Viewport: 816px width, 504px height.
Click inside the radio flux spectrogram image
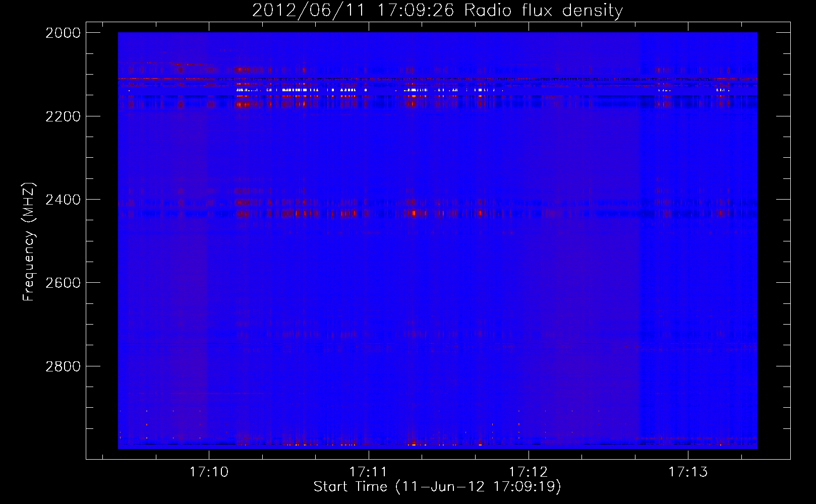tap(437, 240)
